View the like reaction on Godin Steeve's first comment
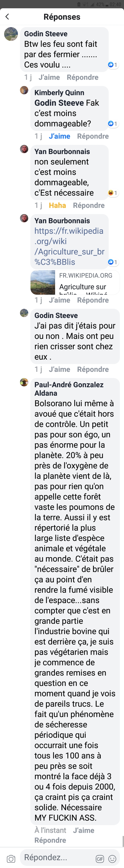124x868 pixels. click(x=112, y=65)
